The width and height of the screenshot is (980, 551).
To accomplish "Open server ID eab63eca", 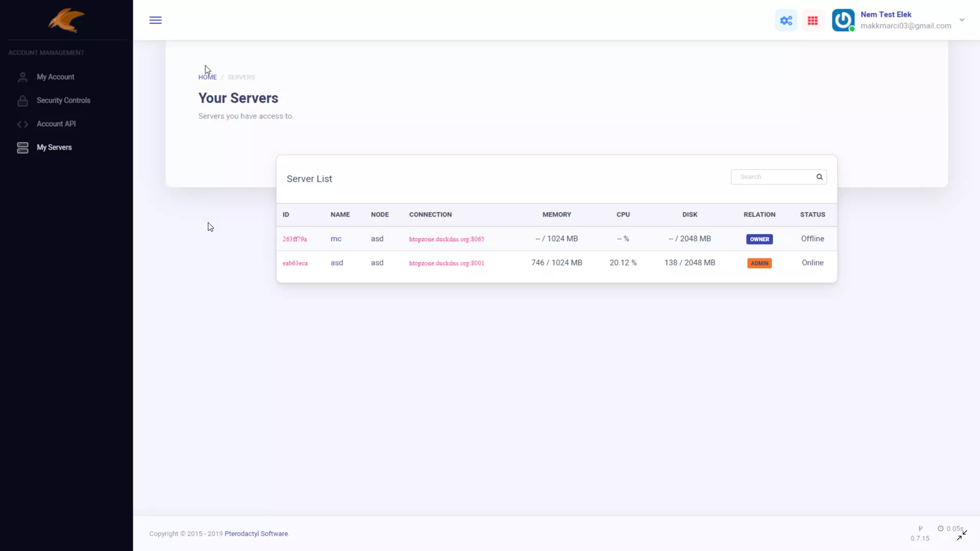I will tap(295, 263).
